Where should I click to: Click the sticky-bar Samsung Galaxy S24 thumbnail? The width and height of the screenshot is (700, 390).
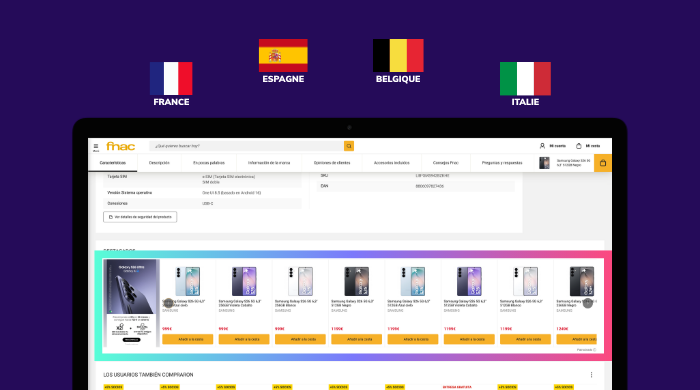point(544,163)
